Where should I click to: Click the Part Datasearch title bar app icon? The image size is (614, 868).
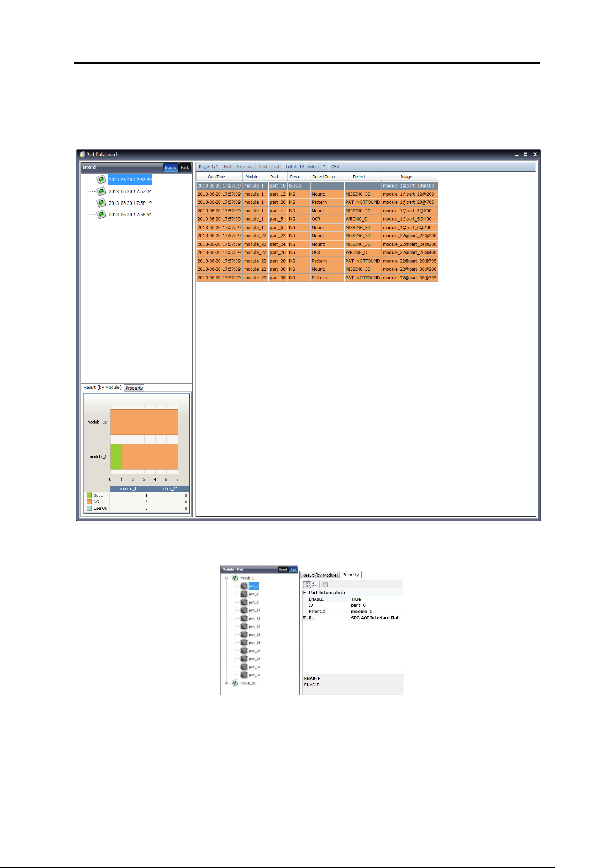(x=82, y=154)
